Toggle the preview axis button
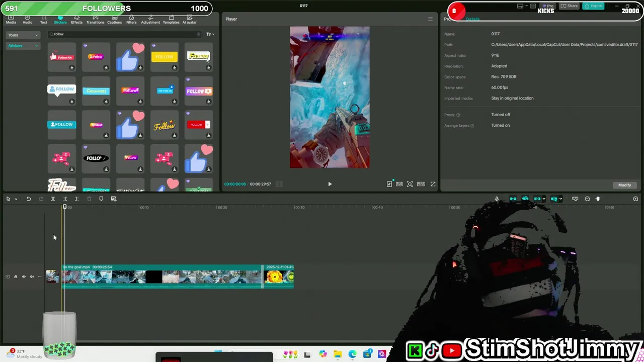 (x=554, y=199)
